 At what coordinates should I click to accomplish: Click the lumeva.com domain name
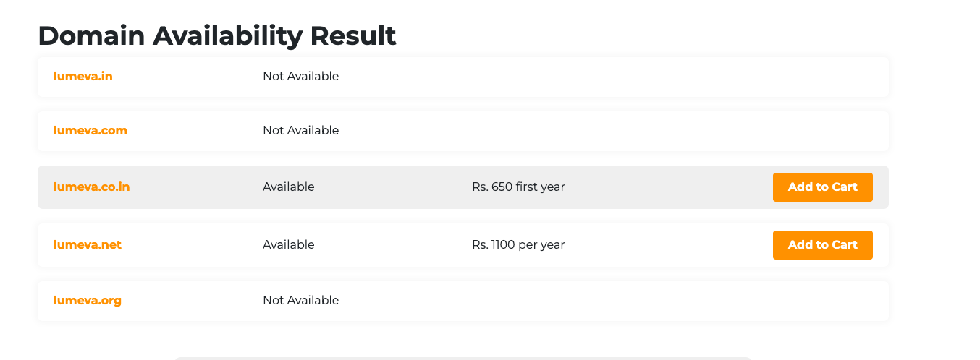90,130
